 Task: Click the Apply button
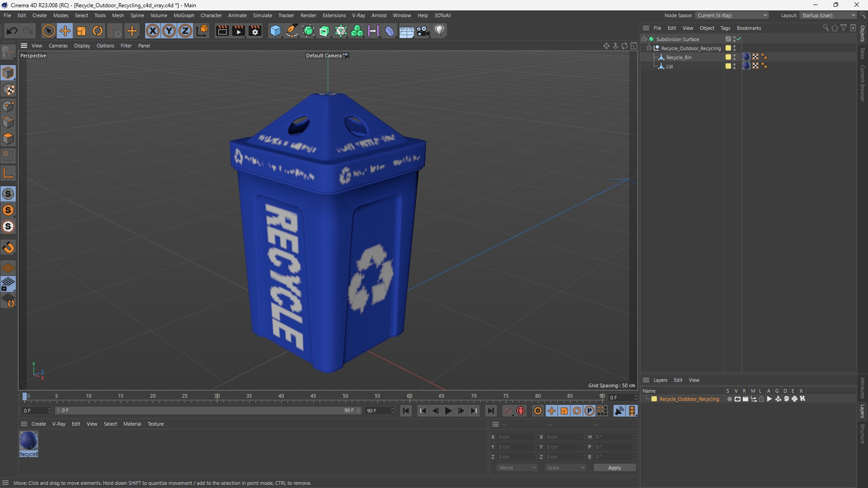(x=614, y=468)
